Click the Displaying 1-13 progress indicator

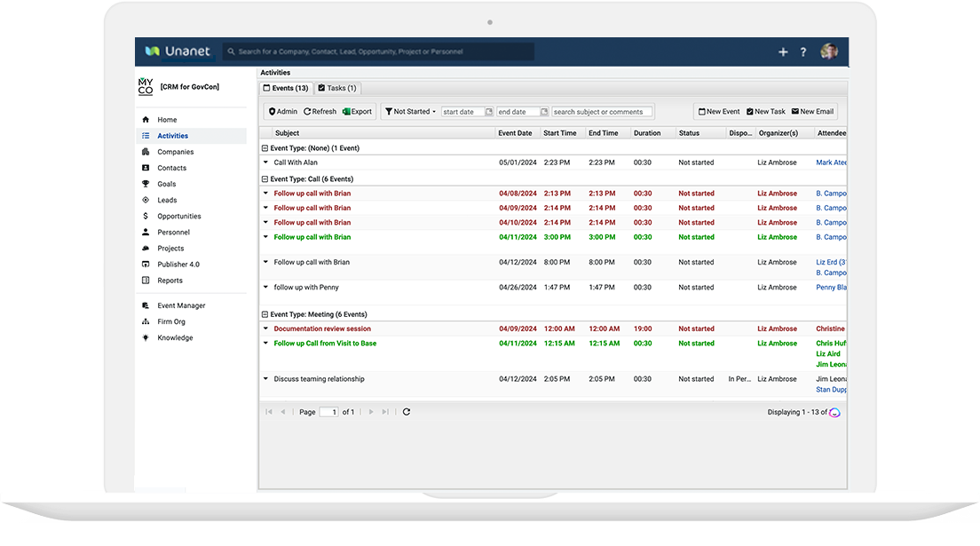point(802,411)
